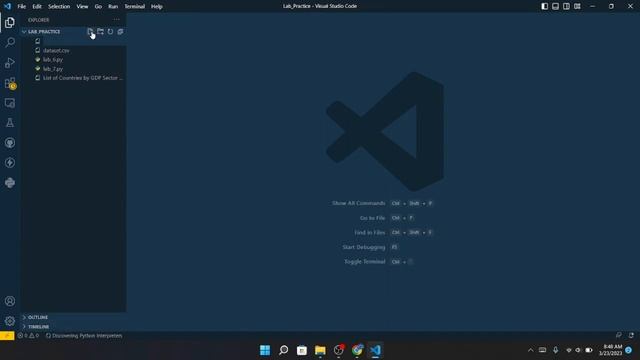This screenshot has height=360, width=640.
Task: Open the Thunder Client lightning icon
Action: pos(10,163)
